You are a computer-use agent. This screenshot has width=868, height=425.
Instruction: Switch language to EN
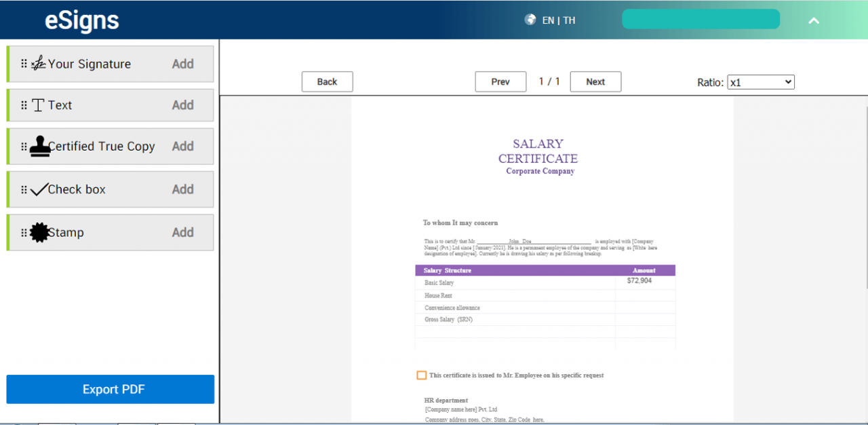pos(547,20)
